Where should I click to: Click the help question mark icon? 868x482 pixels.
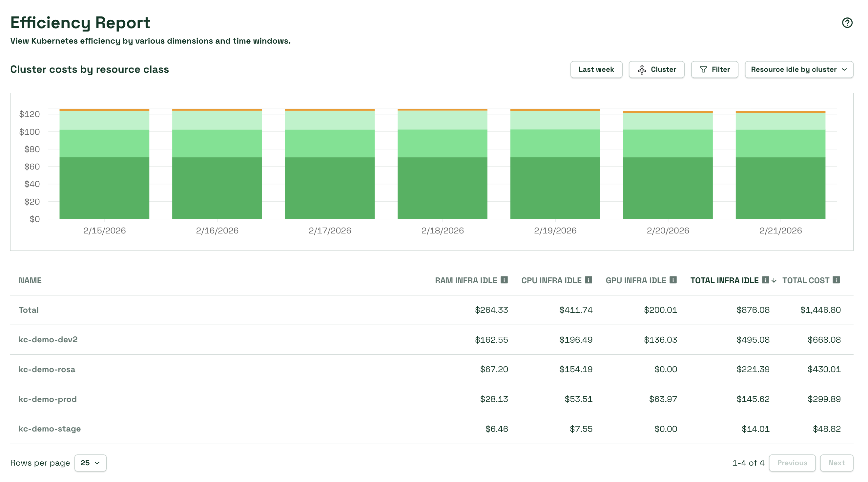pyautogui.click(x=847, y=23)
